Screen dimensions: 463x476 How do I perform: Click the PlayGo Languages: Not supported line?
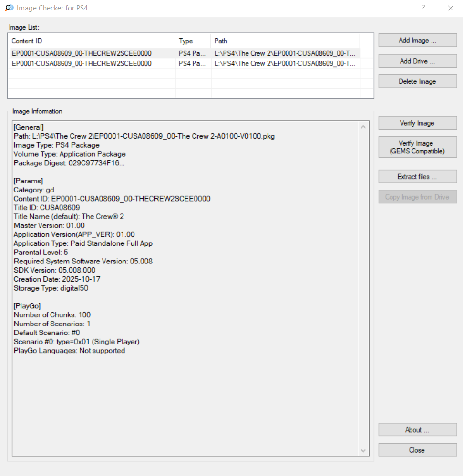point(69,351)
